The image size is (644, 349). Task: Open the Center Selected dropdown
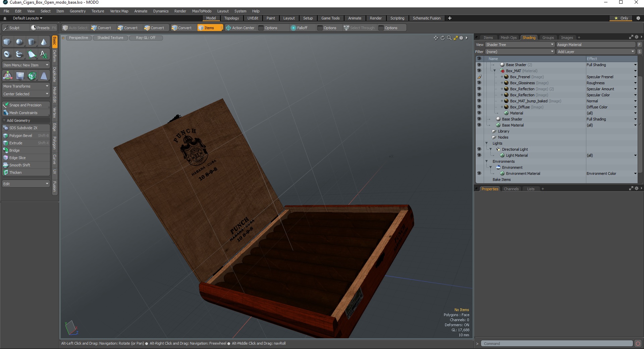pos(26,94)
